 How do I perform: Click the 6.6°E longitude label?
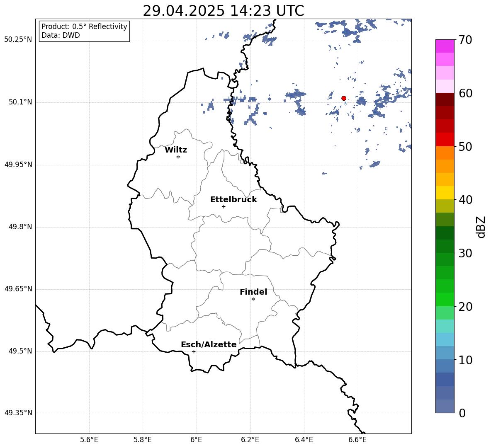(357, 440)
